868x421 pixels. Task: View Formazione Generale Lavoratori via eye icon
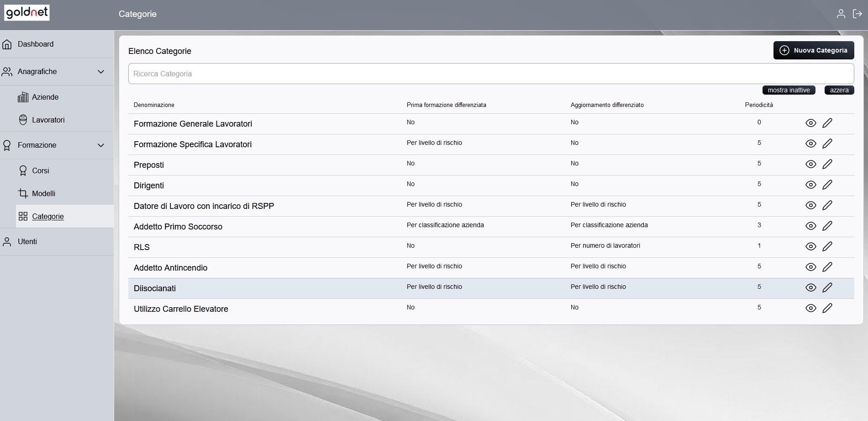coord(811,123)
